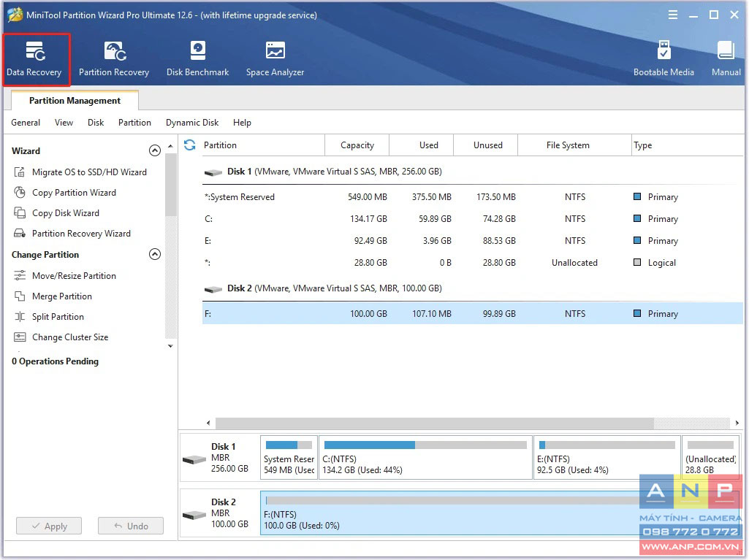Viewport: 749px width, 560px height.
Task: Launch Partition Recovery from the toolbar
Action: 114,59
